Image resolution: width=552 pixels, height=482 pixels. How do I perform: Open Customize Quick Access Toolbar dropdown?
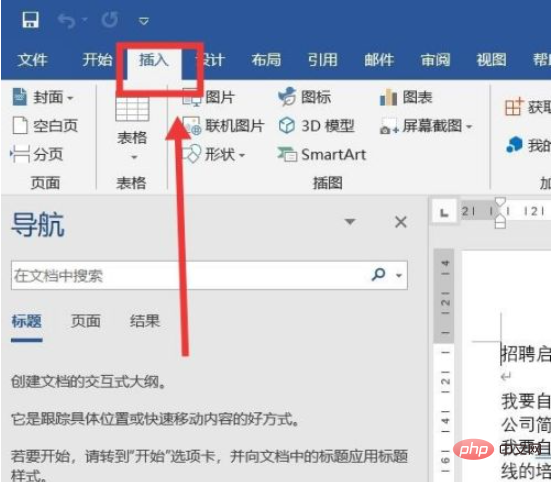pos(143,21)
